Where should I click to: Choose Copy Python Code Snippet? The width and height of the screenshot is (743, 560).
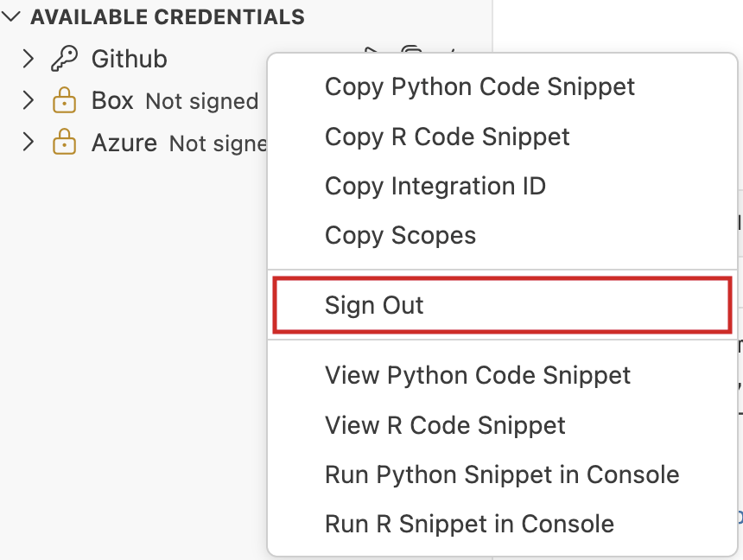(479, 86)
